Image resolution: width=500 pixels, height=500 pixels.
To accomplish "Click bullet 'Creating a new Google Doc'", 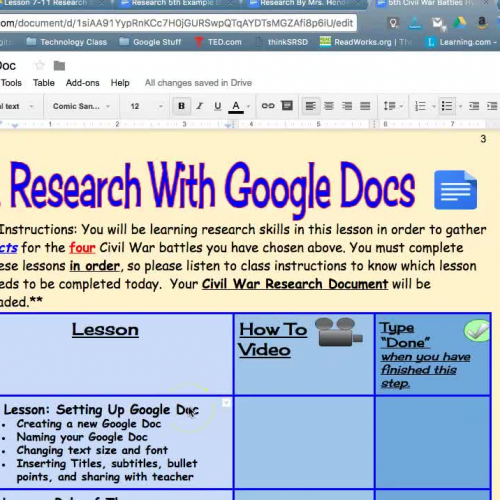I will click(89, 424).
